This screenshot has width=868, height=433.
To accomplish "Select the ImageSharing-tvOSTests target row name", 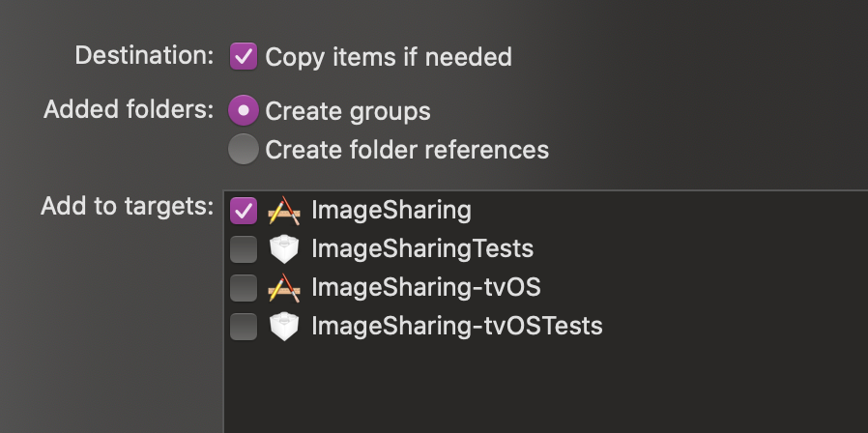I will click(456, 326).
